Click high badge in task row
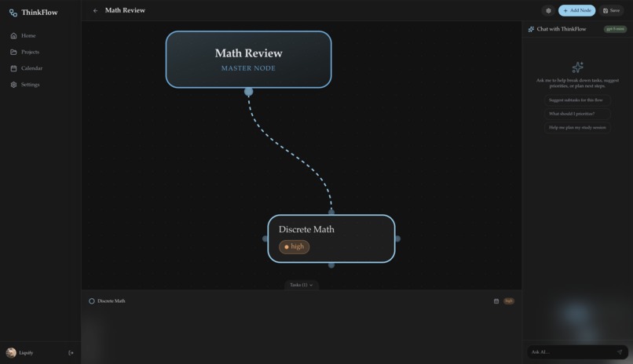 point(509,301)
